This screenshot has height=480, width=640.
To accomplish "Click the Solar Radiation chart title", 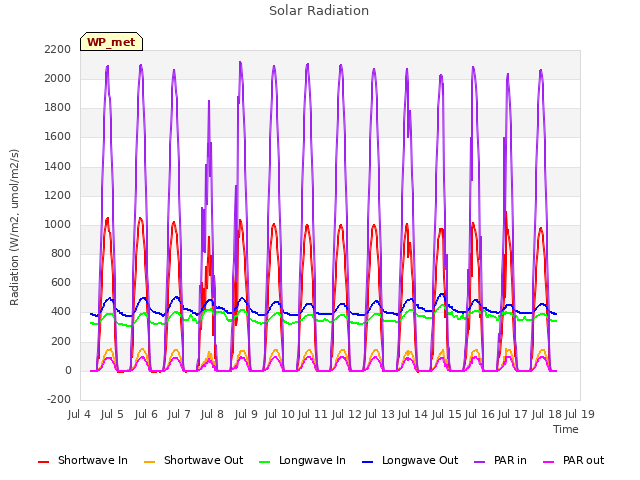I will tap(319, 11).
